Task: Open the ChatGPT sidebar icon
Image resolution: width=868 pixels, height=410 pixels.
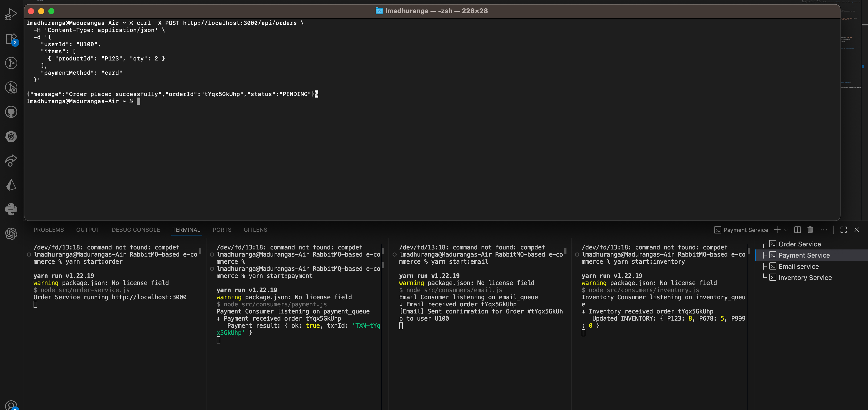Action: point(11,234)
